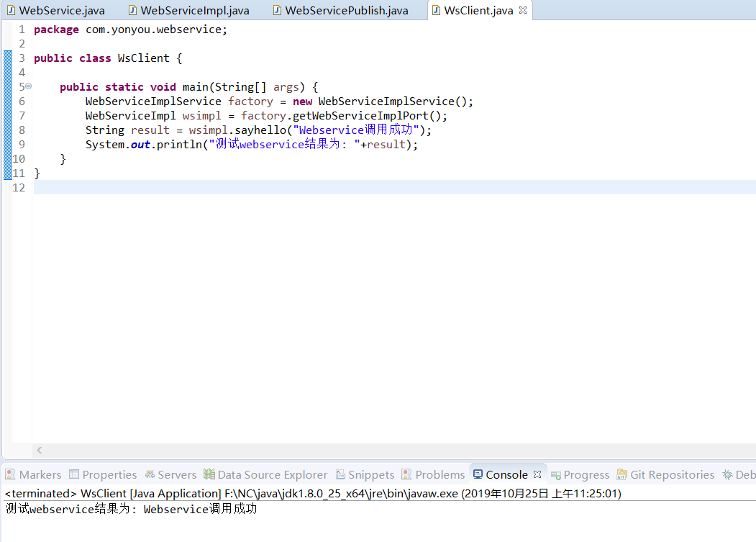Click the Markers view icon
The height and width of the screenshot is (542, 756).
click(10, 474)
